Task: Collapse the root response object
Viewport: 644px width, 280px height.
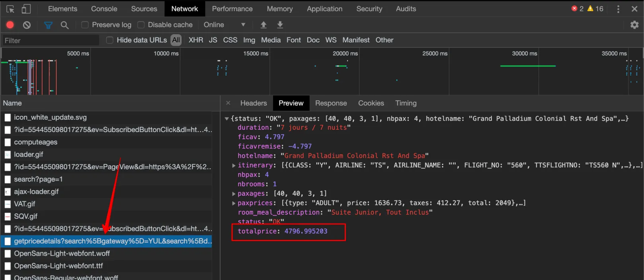Action: click(x=227, y=119)
